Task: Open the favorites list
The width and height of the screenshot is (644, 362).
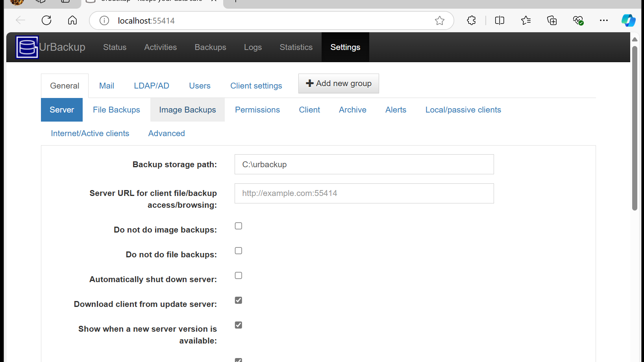Action: pyautogui.click(x=526, y=20)
